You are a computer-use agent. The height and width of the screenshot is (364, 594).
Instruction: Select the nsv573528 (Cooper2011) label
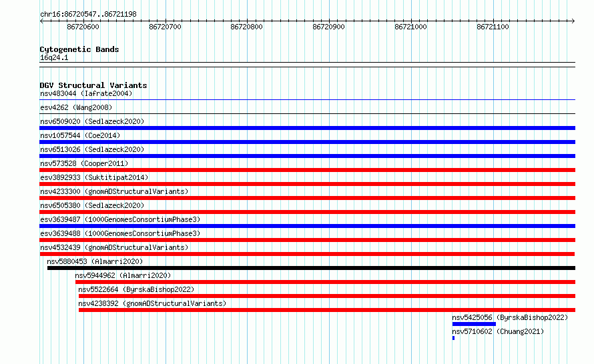click(x=84, y=163)
